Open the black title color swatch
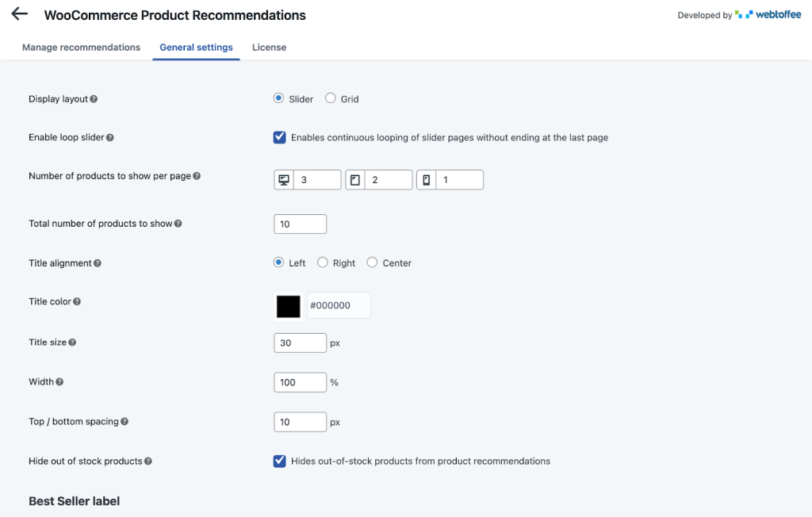The height and width of the screenshot is (517, 812). coord(289,306)
